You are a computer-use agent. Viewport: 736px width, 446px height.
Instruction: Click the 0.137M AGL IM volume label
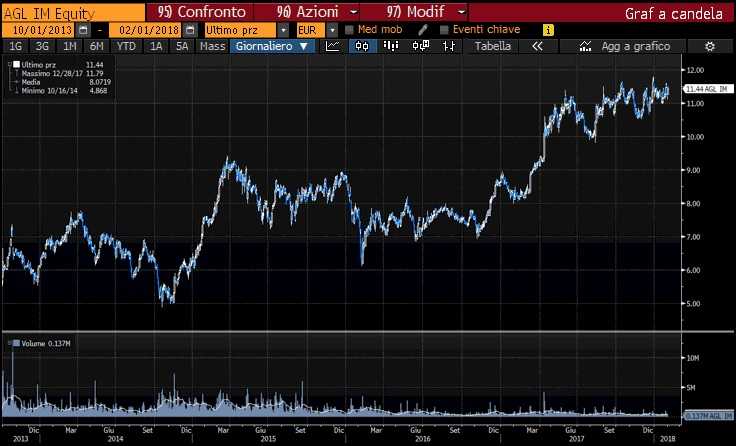coord(709,416)
